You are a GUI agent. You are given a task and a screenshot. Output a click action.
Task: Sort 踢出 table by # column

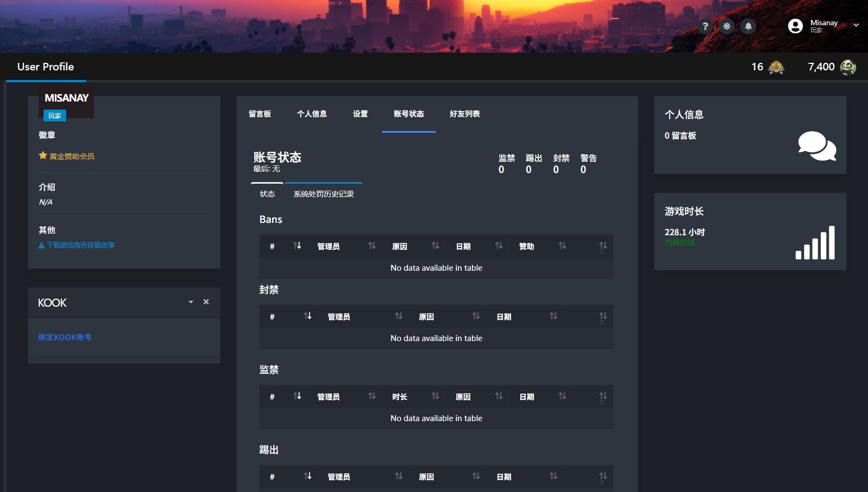288,476
